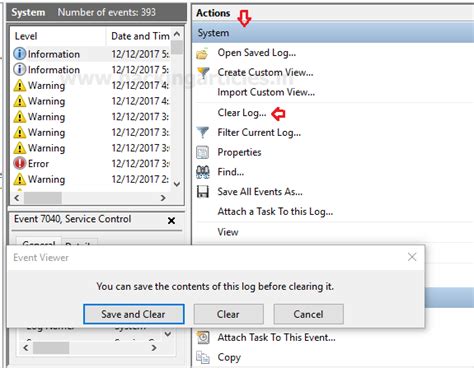The width and height of the screenshot is (474, 368).
Task: Click details pane scroll right arrow
Action: [x=154, y=348]
